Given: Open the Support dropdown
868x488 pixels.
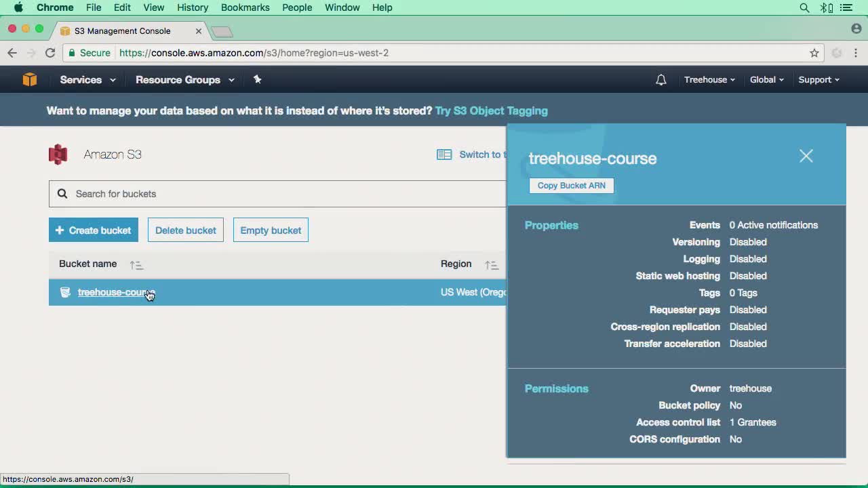Looking at the screenshot, I should click(818, 80).
